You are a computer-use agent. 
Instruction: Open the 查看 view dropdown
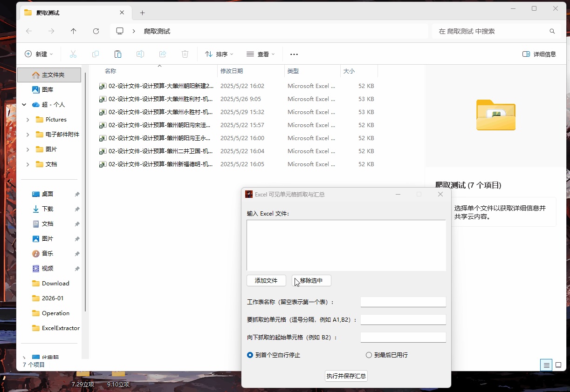tap(261, 54)
